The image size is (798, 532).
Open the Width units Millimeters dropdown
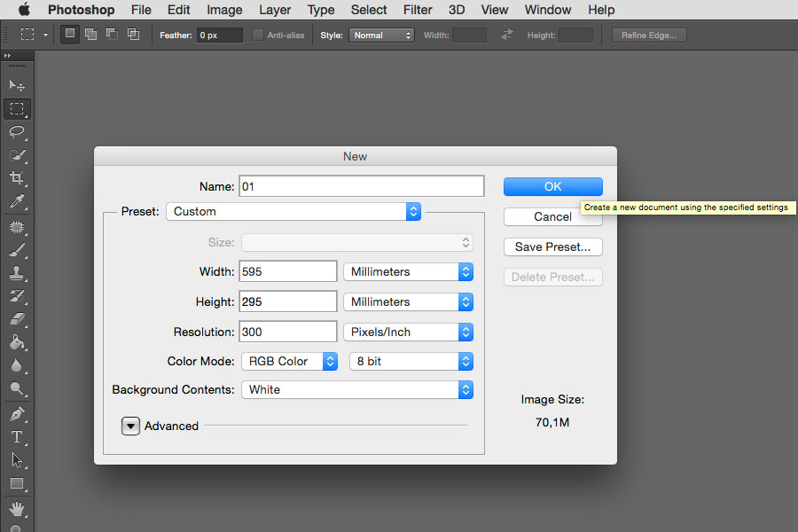click(x=408, y=272)
